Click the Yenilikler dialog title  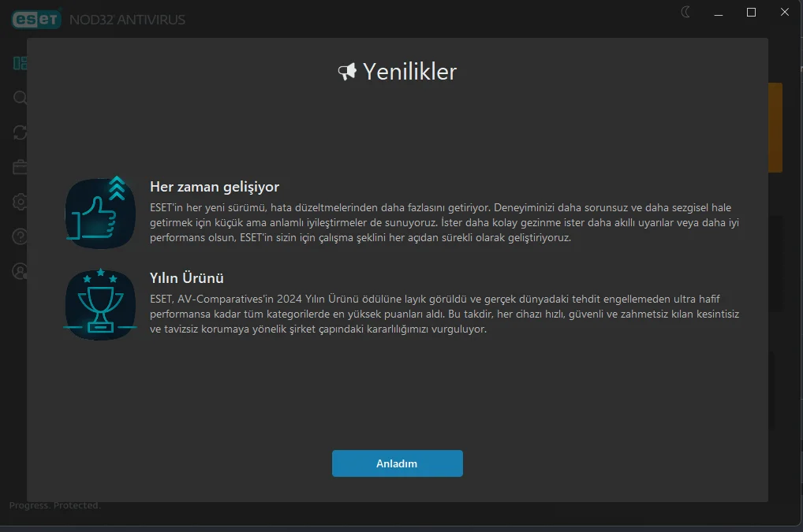click(409, 71)
